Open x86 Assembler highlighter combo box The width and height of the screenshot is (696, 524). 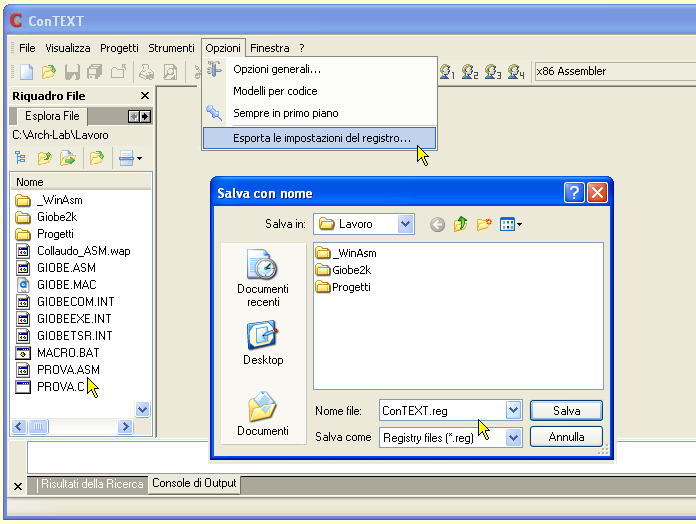pos(615,71)
